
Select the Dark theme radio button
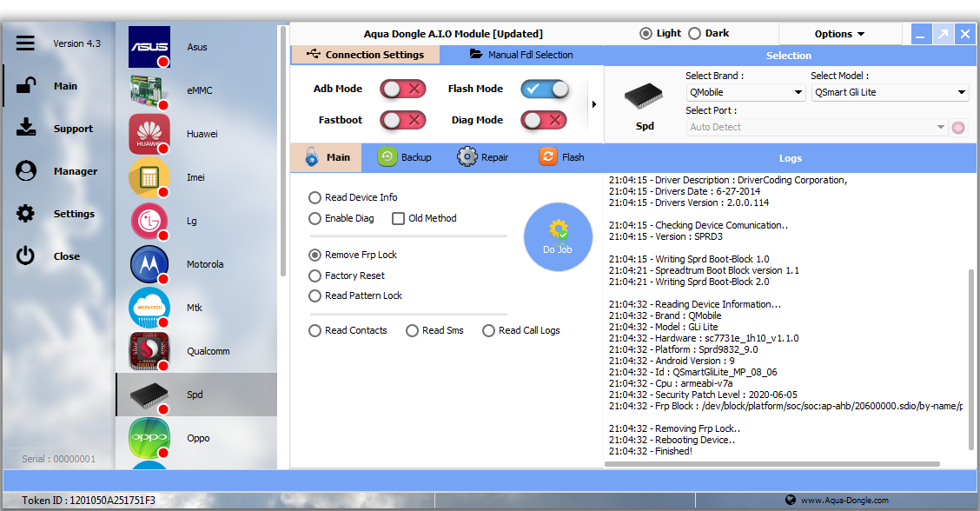point(694,33)
